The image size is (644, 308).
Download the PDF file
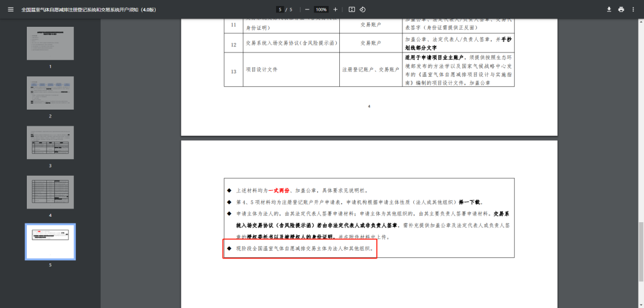(x=609, y=10)
